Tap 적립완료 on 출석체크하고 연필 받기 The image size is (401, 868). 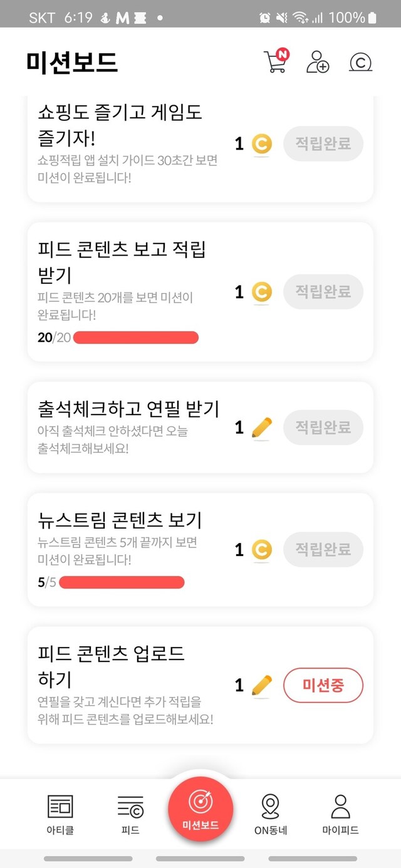pos(323,428)
